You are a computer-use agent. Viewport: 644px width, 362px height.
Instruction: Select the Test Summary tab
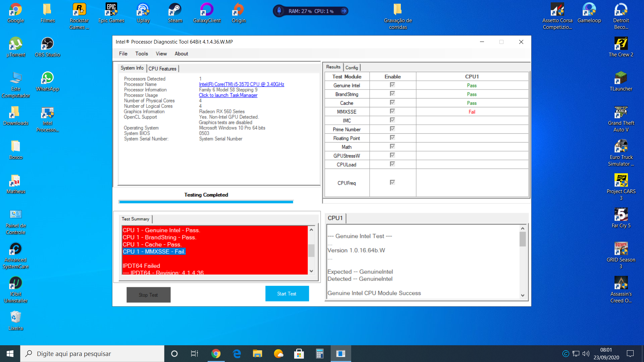[136, 219]
